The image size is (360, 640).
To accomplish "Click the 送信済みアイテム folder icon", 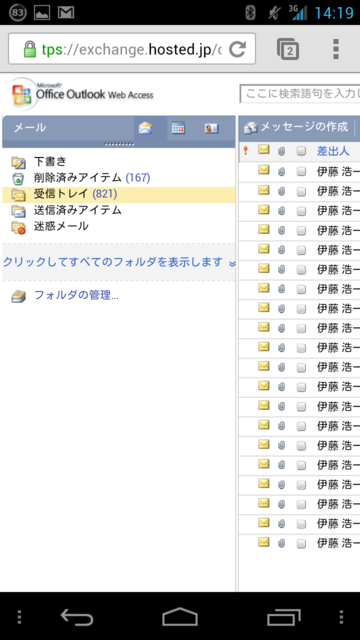I will [18, 211].
